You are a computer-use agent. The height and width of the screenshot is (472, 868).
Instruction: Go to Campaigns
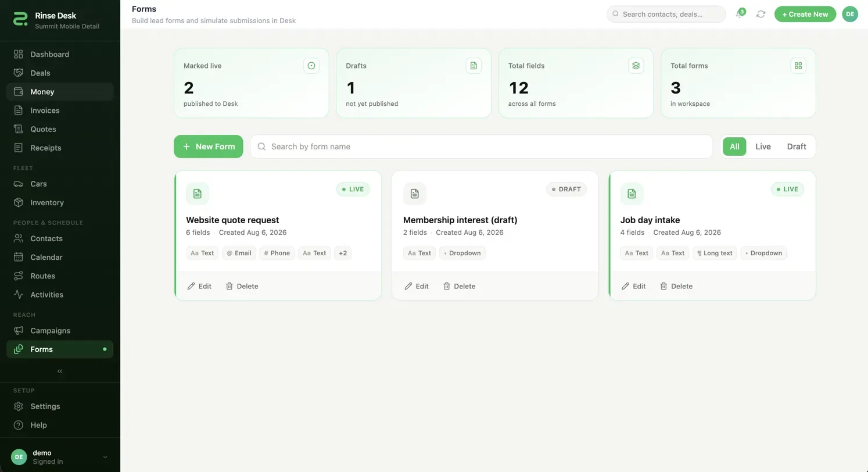click(x=60, y=330)
